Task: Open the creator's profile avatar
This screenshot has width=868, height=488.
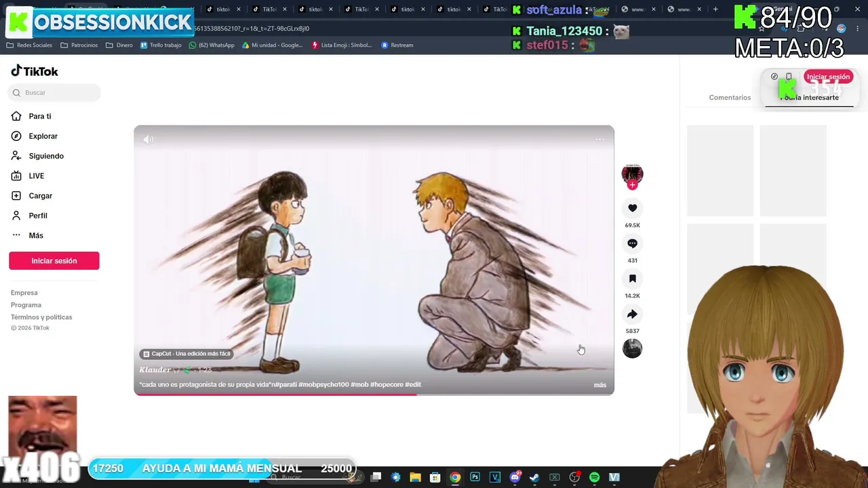Action: 632,174
